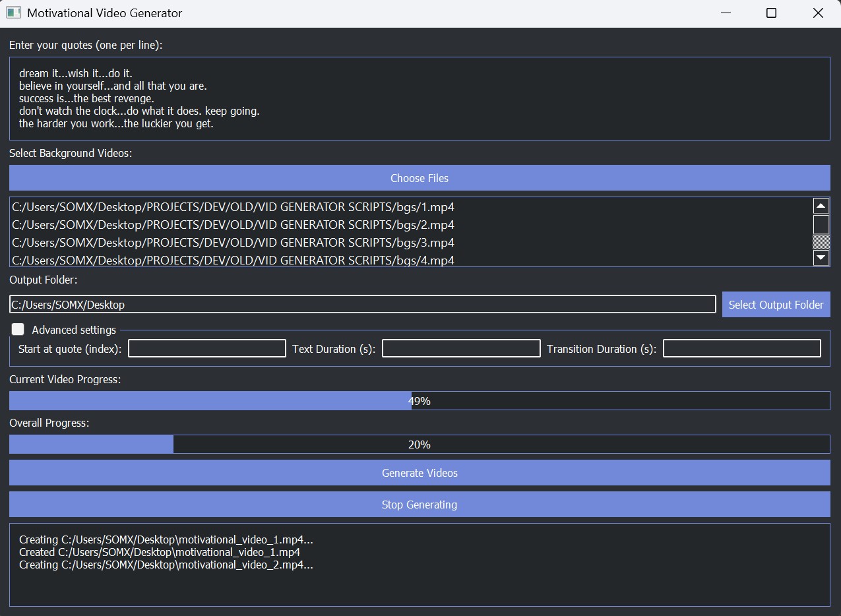The image size is (841, 616).
Task: Click the quote 'success is...the best revenge.'
Action: click(x=86, y=98)
